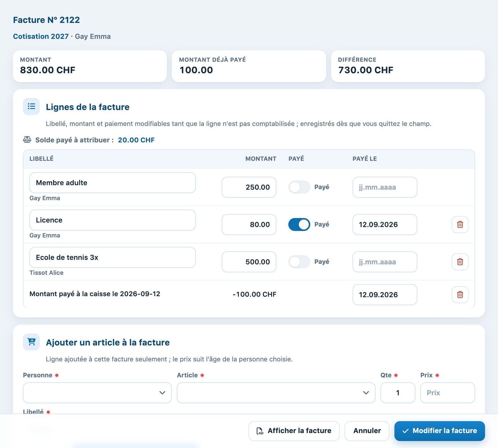The height and width of the screenshot is (448, 498).
Task: Click the list icon beside Lignes de la facture
Action: point(31,106)
